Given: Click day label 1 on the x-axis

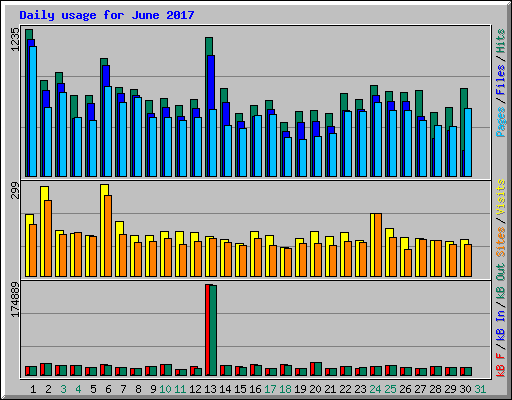Looking at the screenshot, I should [33, 389].
